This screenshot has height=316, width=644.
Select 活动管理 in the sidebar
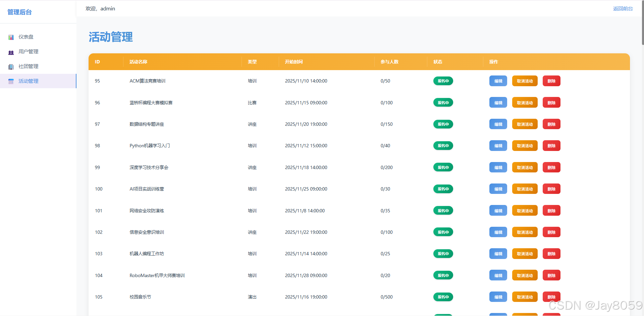(38, 81)
